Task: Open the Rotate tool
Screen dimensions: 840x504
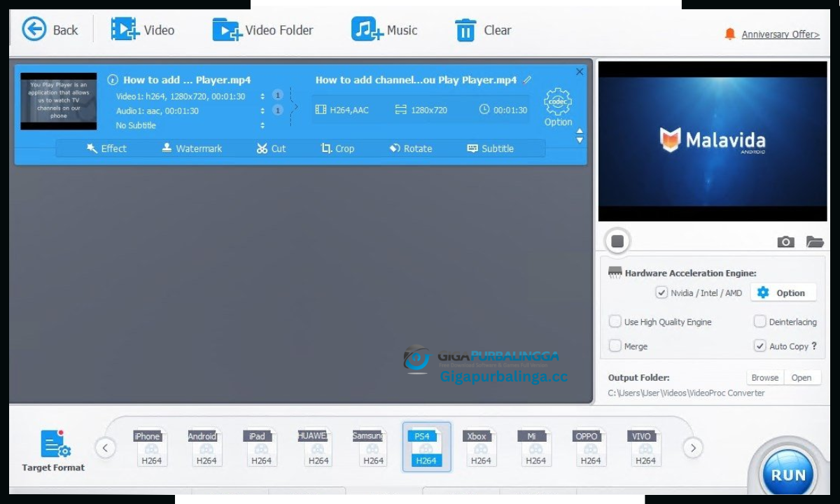Action: point(411,148)
